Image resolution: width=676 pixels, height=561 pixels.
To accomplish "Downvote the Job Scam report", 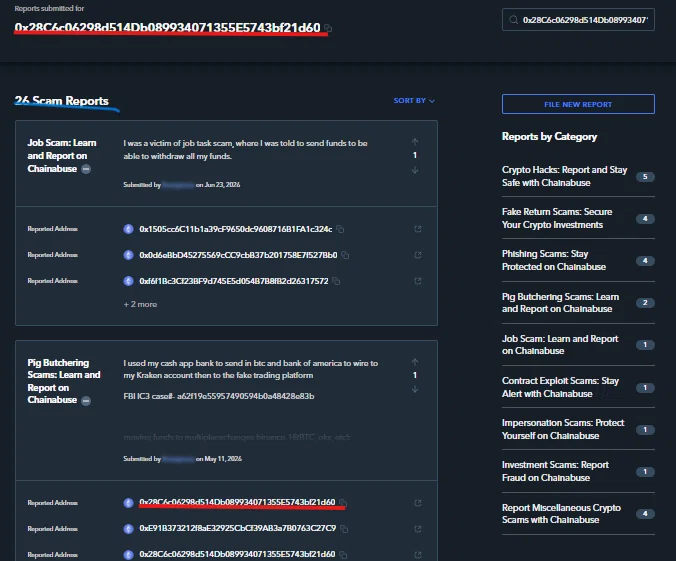I will coord(415,170).
